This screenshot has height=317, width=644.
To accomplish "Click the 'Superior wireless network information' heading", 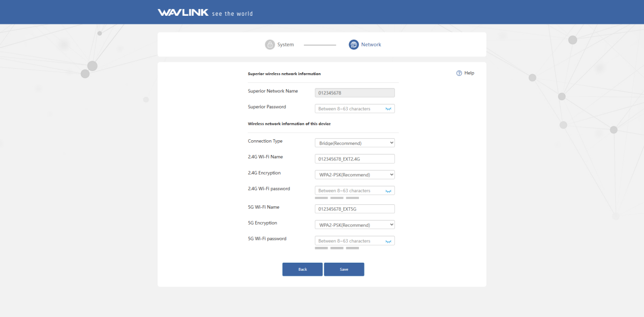I will tap(284, 74).
